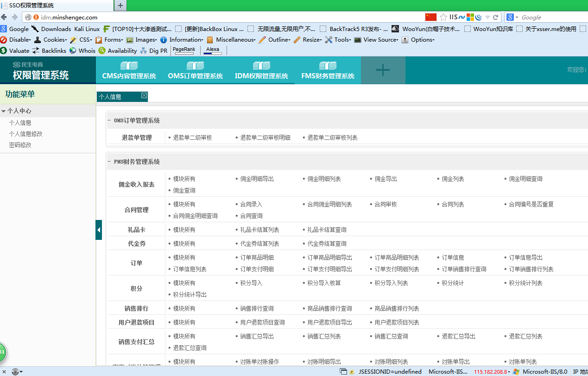This screenshot has height=376, width=588.
Task: Collapse the OMS订单管理系统 section
Action: [x=109, y=120]
